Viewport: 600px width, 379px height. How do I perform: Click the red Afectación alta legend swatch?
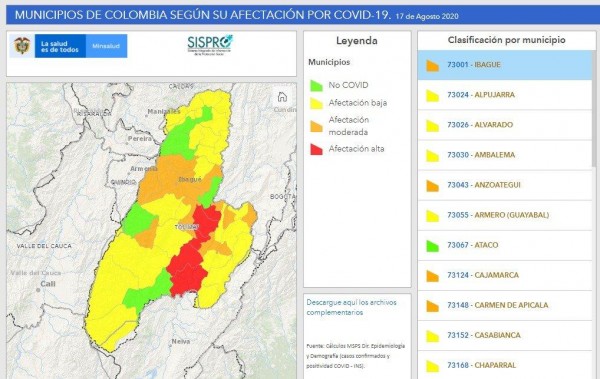[316, 149]
